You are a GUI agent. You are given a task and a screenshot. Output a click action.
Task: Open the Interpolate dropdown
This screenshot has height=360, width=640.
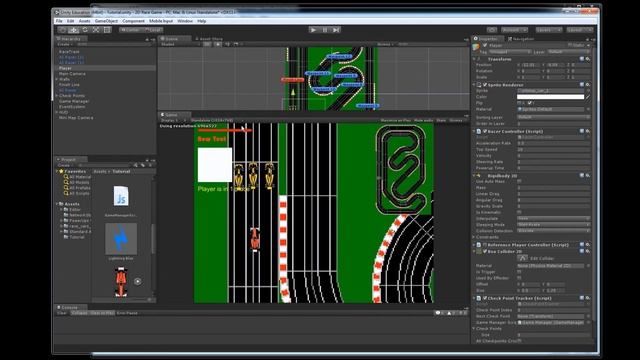click(x=553, y=218)
